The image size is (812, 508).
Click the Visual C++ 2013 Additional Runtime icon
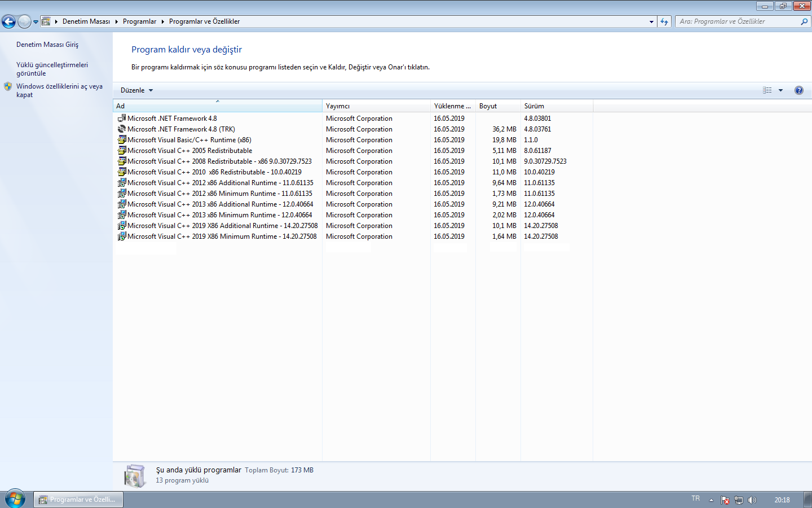click(122, 204)
